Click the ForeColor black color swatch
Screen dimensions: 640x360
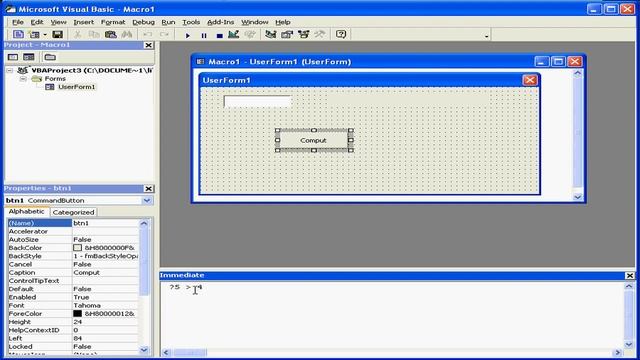coord(77,313)
